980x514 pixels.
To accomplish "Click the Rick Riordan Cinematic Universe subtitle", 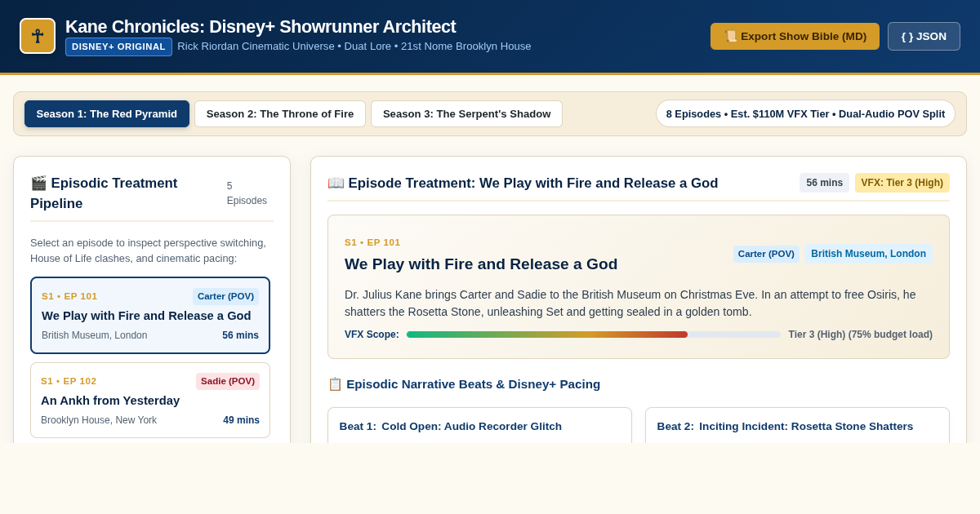I will tap(354, 47).
